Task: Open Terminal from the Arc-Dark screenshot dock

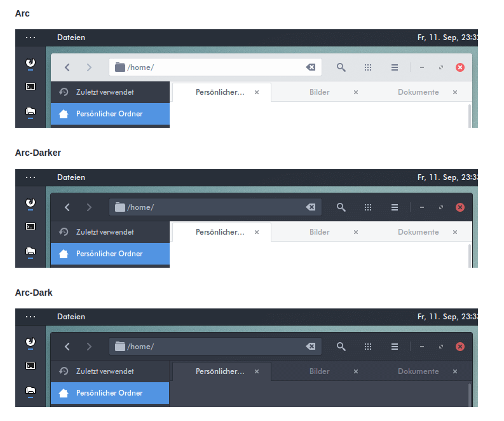Action: (x=31, y=366)
